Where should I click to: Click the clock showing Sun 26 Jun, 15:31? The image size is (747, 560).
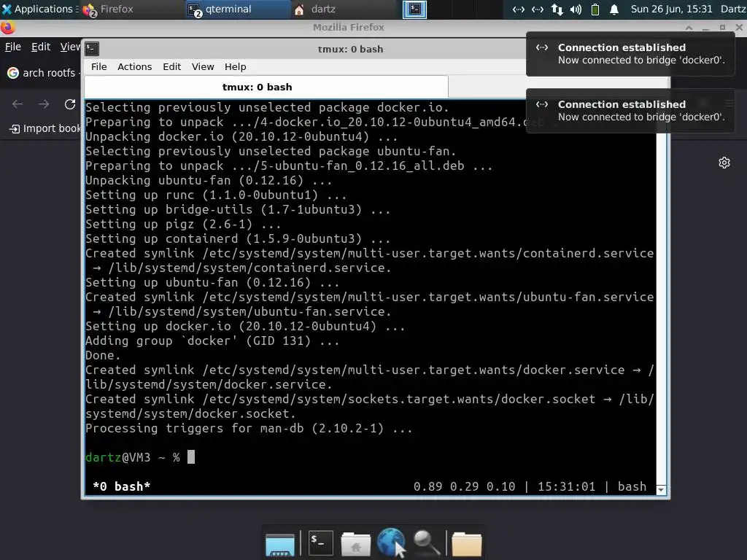pos(671,9)
